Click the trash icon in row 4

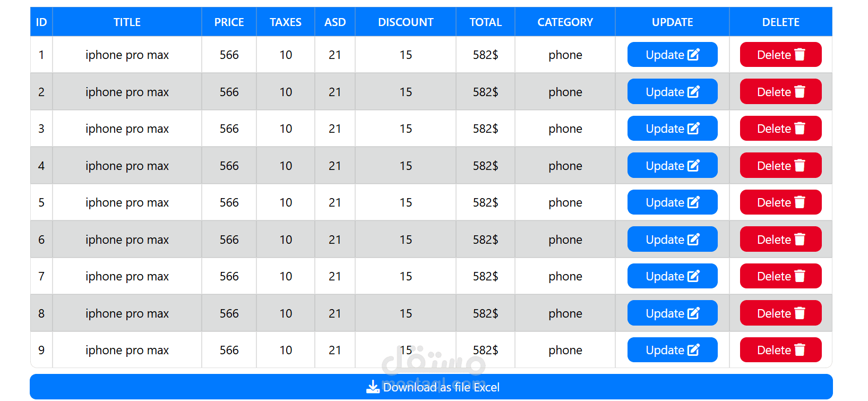click(800, 166)
